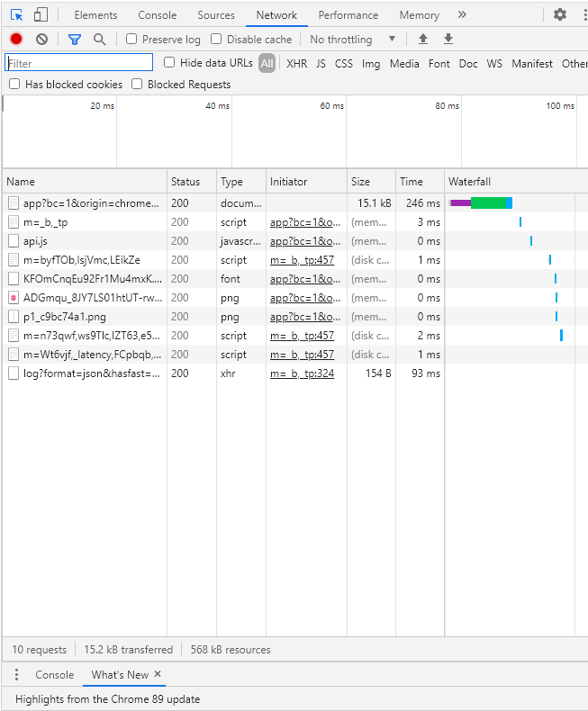Filter requests by CSS

click(x=344, y=64)
